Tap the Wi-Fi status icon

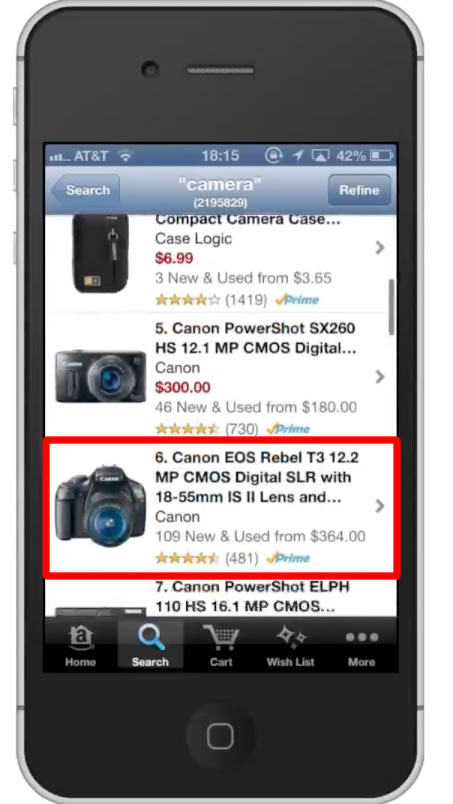tap(125, 156)
